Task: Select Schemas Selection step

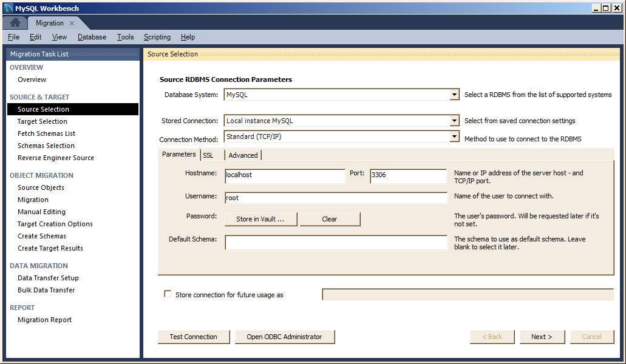Action: [46, 146]
